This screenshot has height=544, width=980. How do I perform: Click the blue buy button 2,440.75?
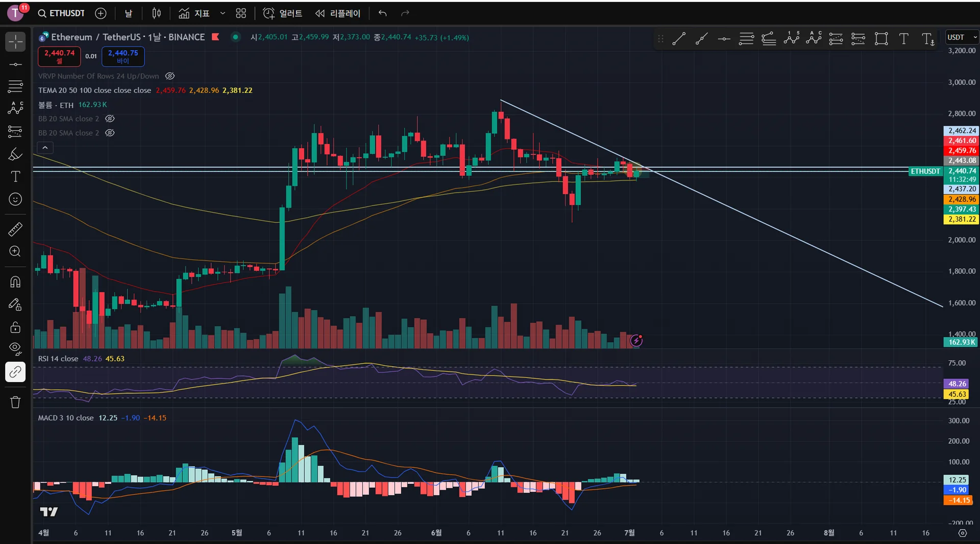123,56
